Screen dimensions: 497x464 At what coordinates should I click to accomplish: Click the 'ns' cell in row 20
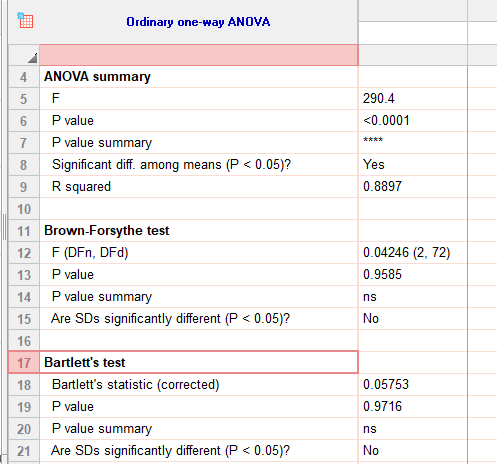[370, 429]
